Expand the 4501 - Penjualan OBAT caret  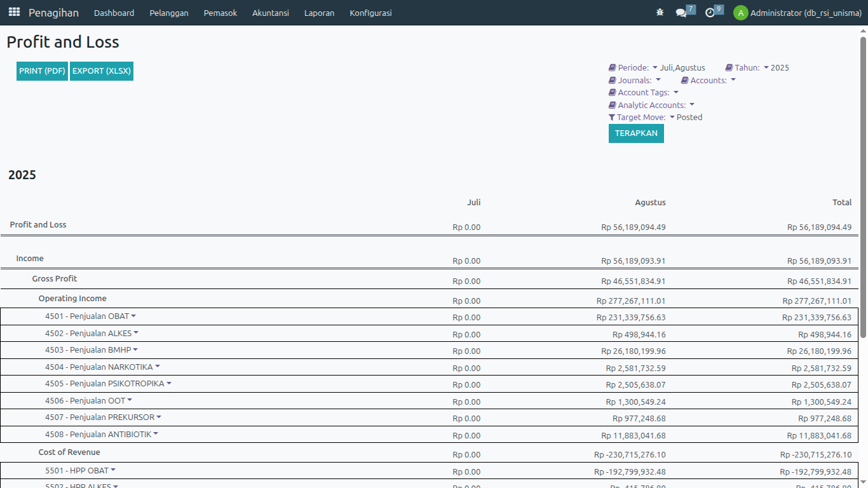(133, 316)
